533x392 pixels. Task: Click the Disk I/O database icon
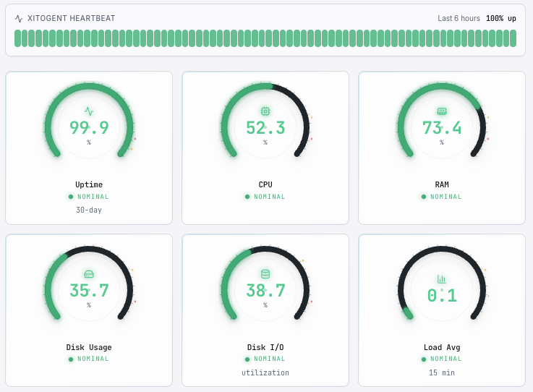(265, 274)
